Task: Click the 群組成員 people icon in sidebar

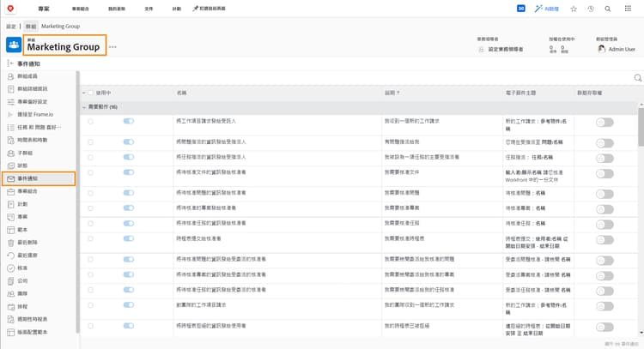Action: click(x=10, y=76)
